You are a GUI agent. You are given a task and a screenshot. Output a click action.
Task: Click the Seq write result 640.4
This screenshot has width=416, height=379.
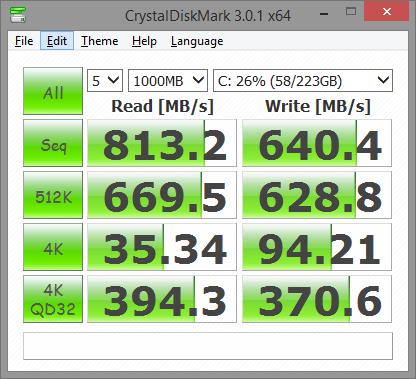[x=317, y=143]
